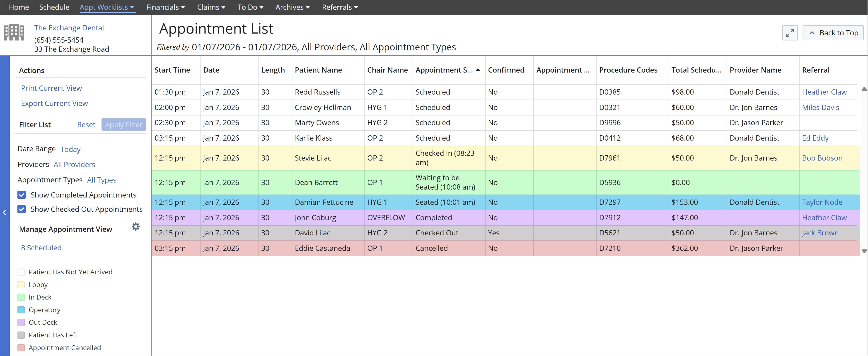Uncheck Show Completed Appointments
This screenshot has height=356, width=868.
(x=22, y=195)
